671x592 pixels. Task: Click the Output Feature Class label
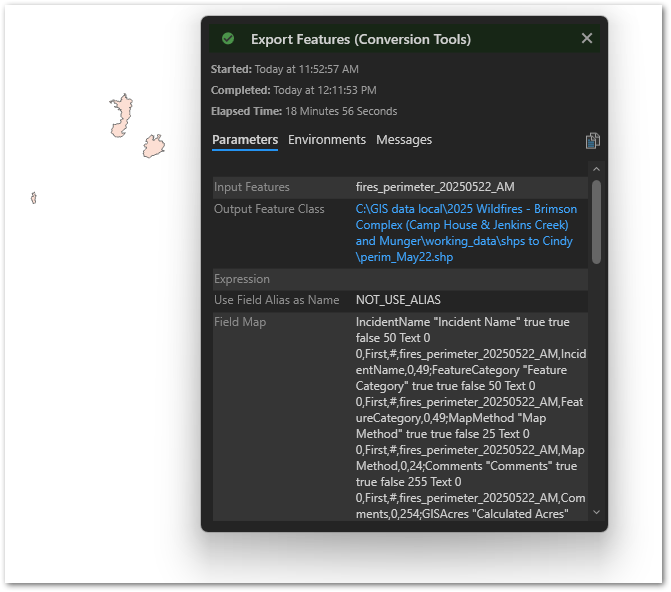(x=269, y=209)
